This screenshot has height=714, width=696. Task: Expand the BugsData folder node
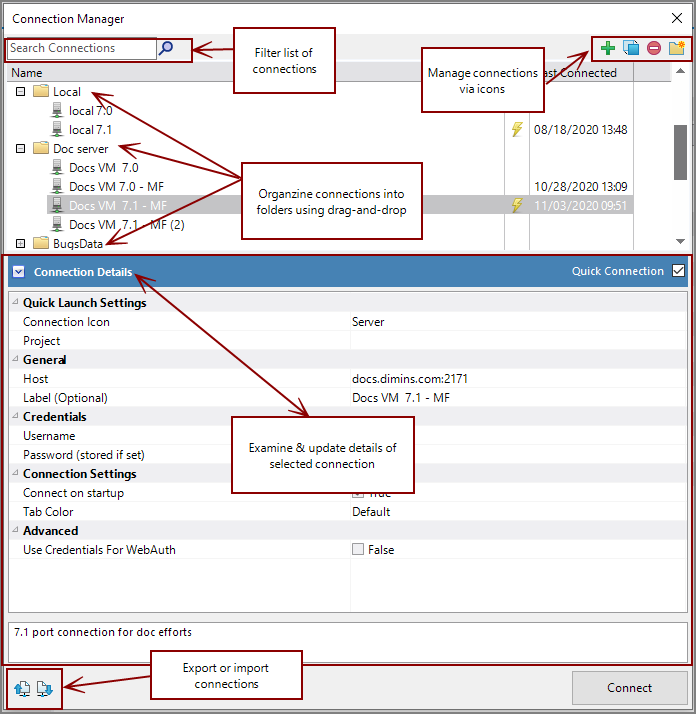[x=20, y=243]
